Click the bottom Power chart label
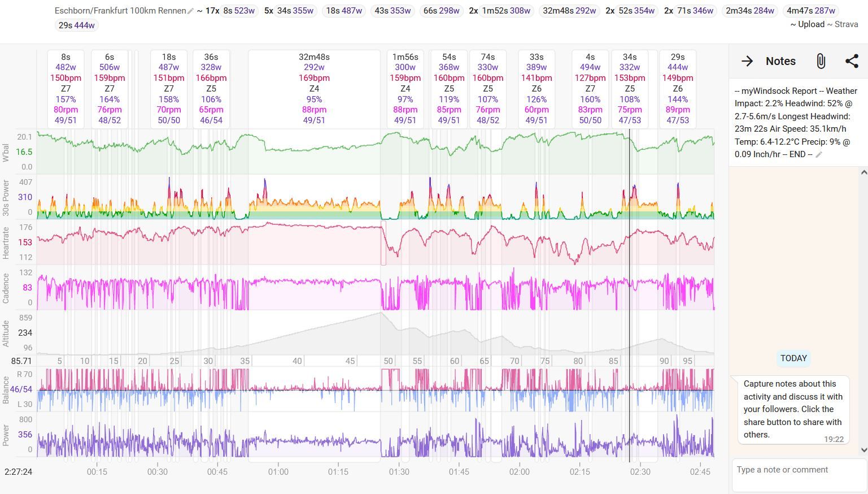The image size is (868, 494). [6, 435]
